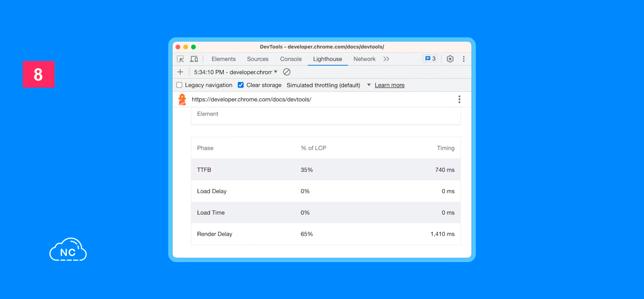Image resolution: width=644 pixels, height=299 pixels.
Task: Uncheck the Clear storage checkbox
Action: point(241,85)
